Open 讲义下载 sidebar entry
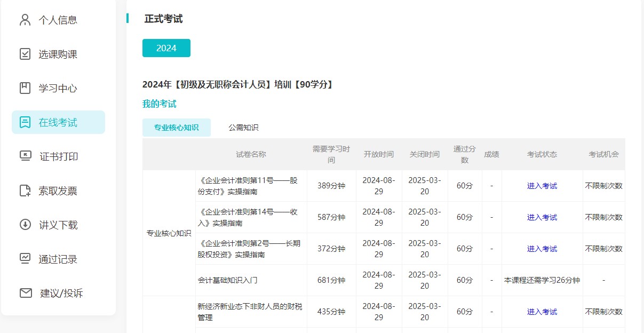 (x=58, y=225)
